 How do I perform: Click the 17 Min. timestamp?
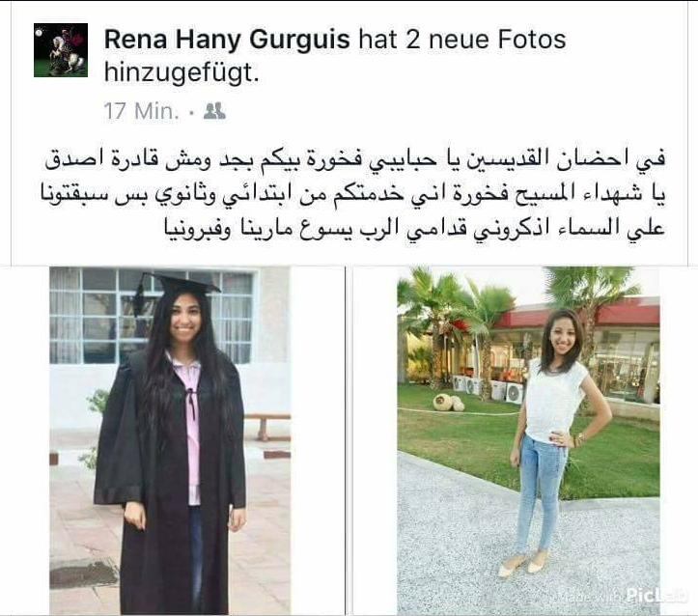(142, 111)
